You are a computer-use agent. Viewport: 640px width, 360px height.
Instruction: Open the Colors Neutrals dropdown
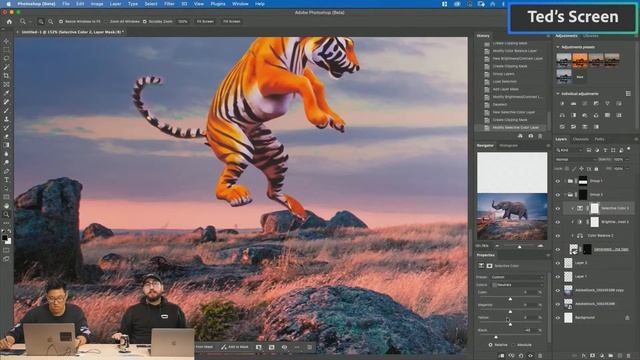click(x=517, y=285)
